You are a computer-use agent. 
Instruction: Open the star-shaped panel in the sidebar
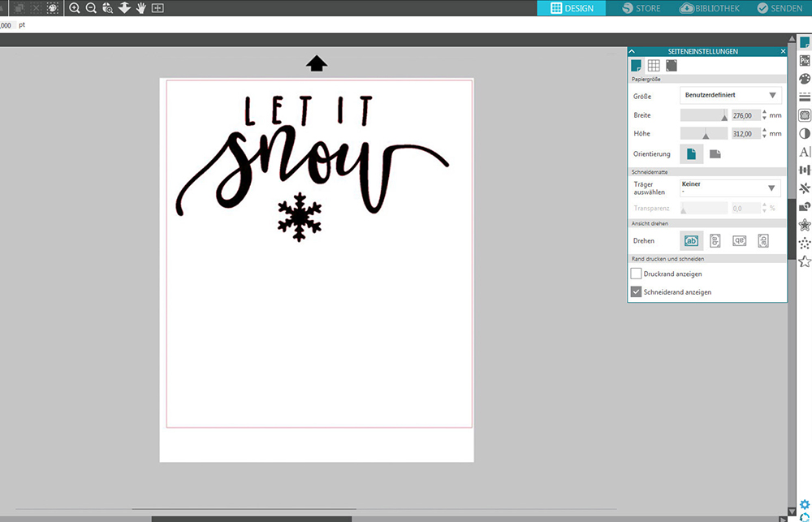(x=805, y=261)
